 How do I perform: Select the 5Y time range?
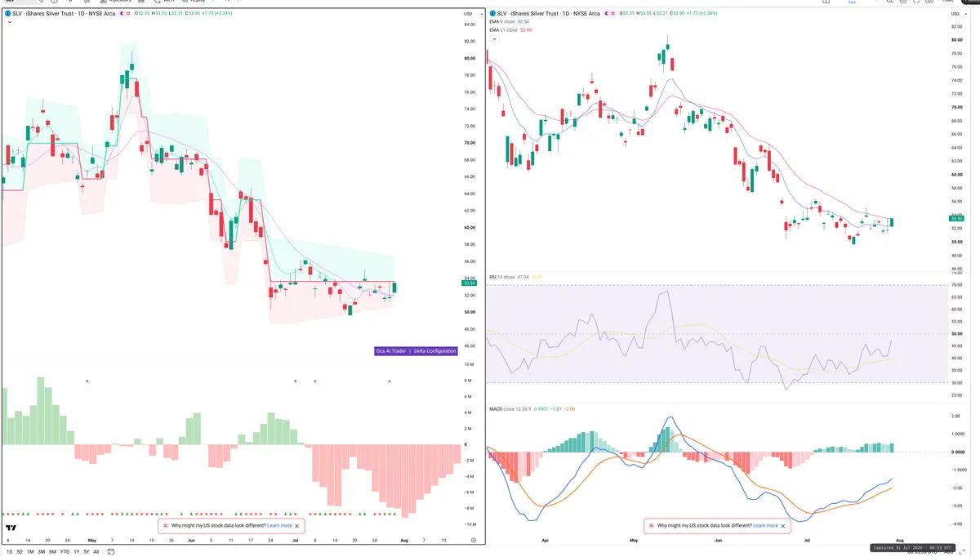pyautogui.click(x=87, y=552)
